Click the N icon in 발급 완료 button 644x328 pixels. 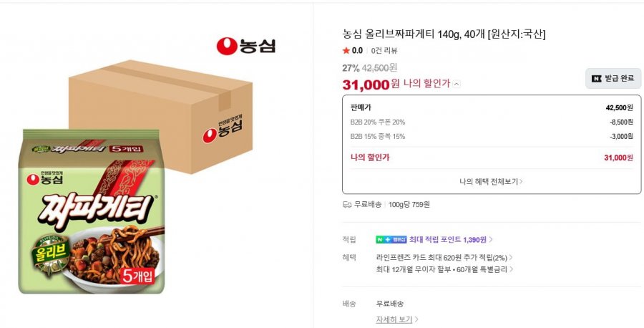[596, 79]
